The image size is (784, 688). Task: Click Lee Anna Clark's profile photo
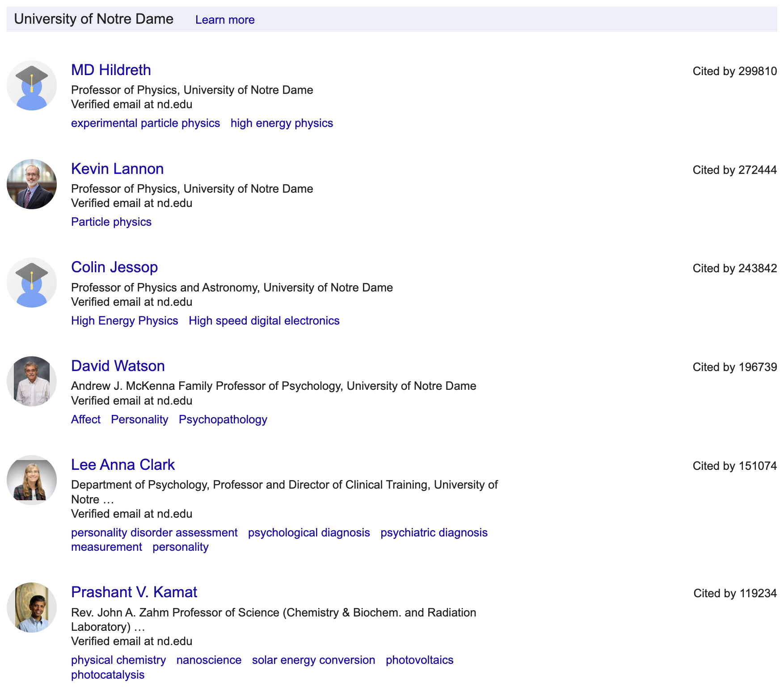pos(32,480)
